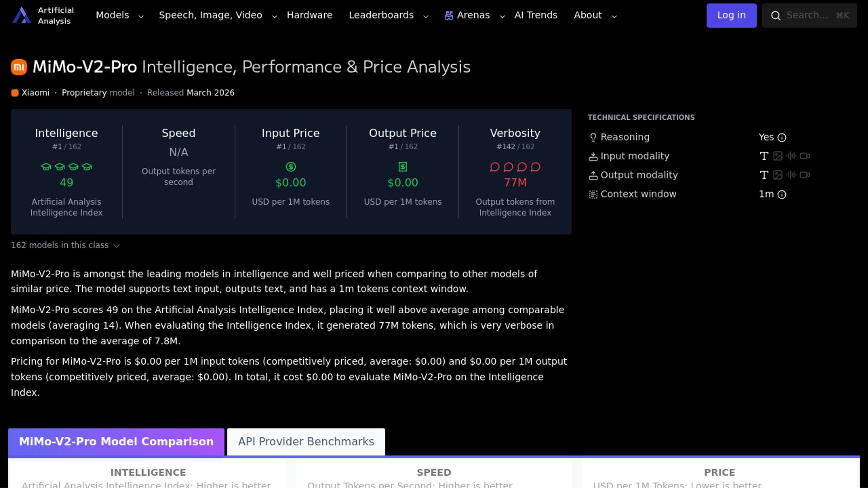Click info icon next to Reasoning Yes
The height and width of the screenshot is (488, 868).
[782, 138]
